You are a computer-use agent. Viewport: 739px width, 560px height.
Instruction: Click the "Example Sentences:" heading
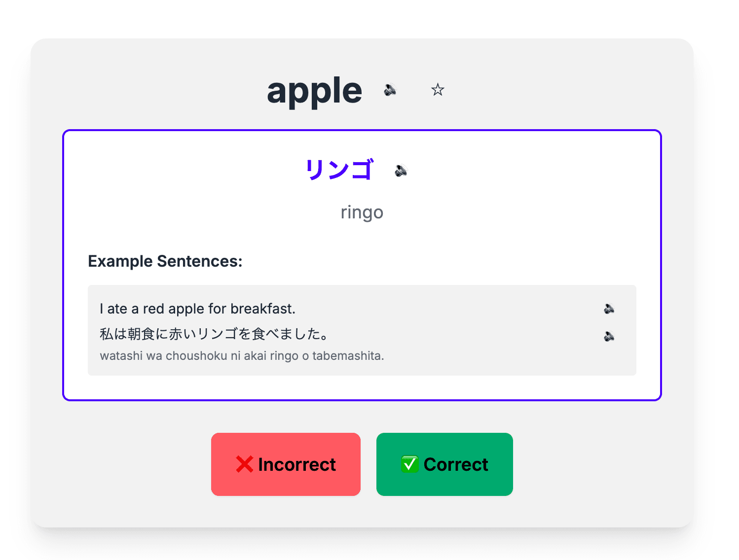point(165,261)
